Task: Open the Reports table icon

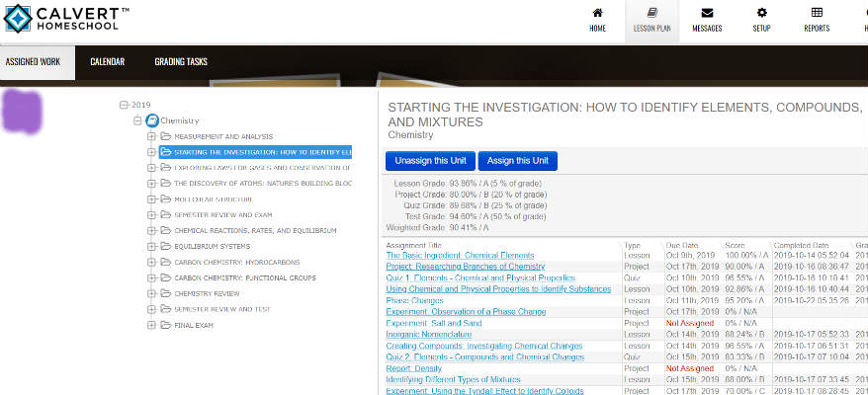Action: [817, 13]
